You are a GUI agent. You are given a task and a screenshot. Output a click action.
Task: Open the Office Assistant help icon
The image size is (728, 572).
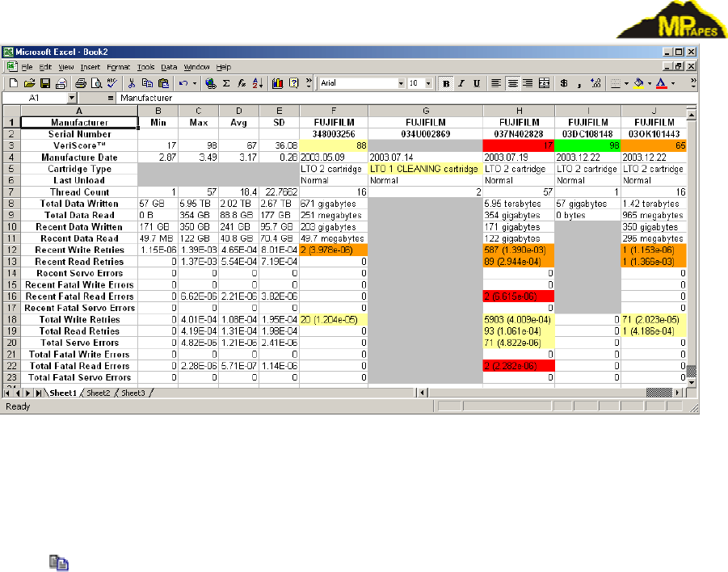293,83
